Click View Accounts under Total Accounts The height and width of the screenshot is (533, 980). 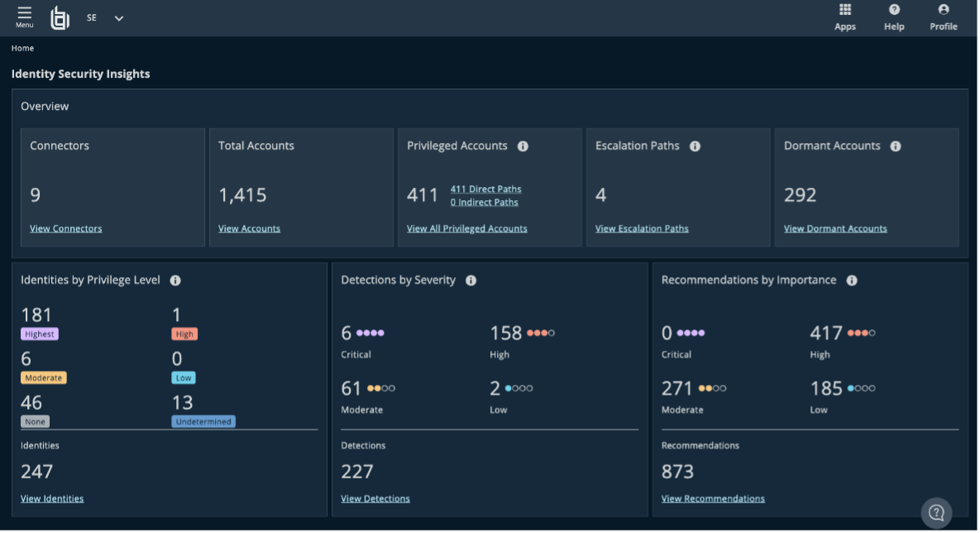click(249, 228)
